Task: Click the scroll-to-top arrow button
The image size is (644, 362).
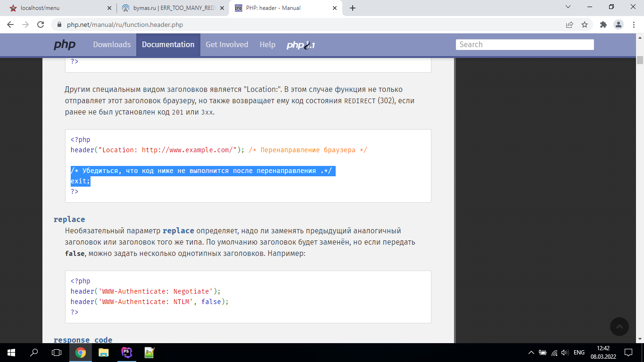Action: 619,327
